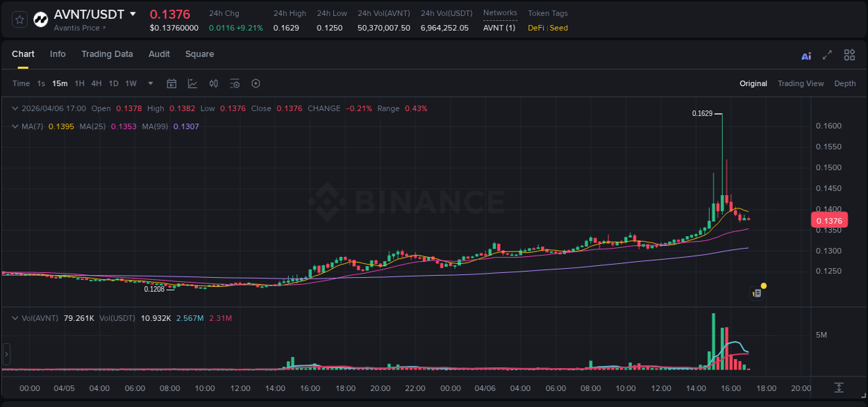Collapse the MA indicators legend chevron
Screen dimensions: 868x407
pos(15,126)
